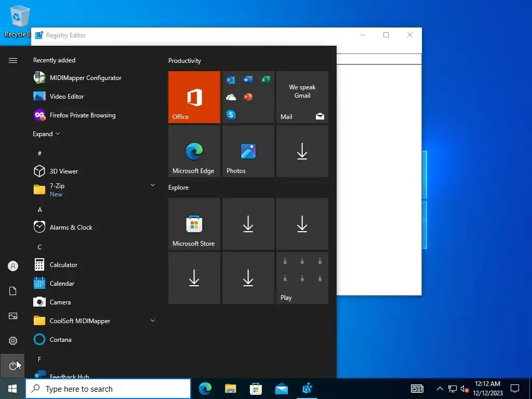Open 3D Viewer app
This screenshot has width=532, height=399.
tap(95, 171)
